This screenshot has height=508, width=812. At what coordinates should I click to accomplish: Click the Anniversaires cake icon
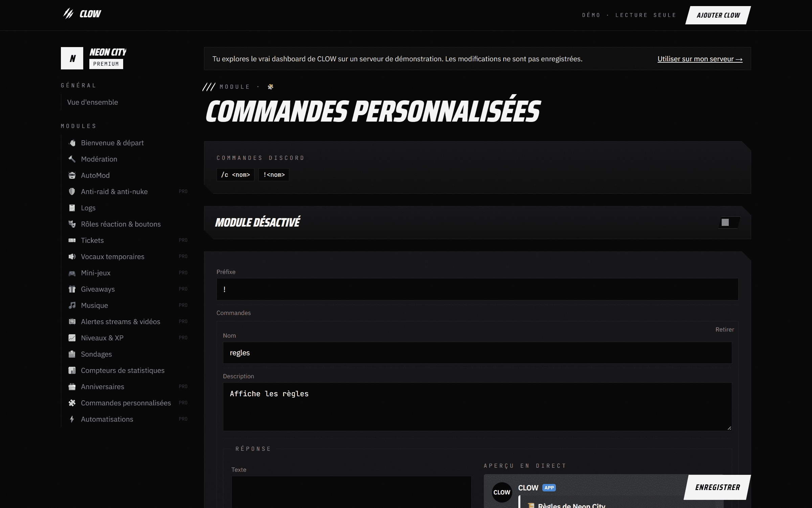pos(72,387)
